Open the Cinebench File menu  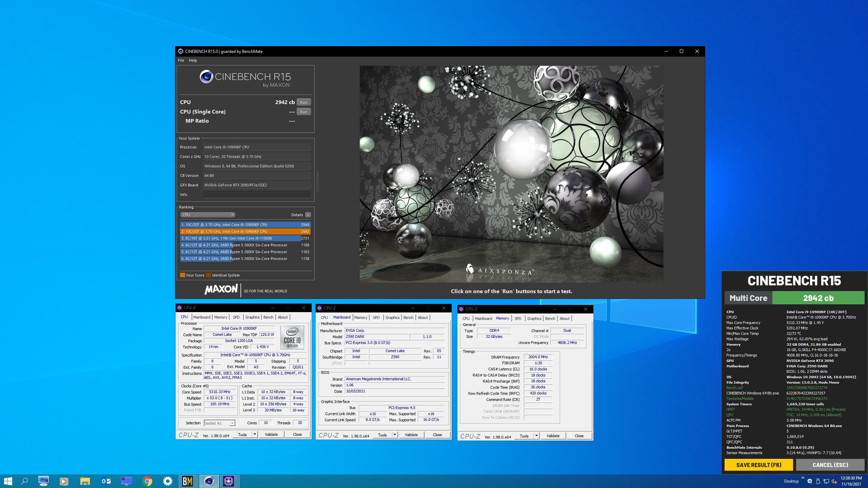181,60
